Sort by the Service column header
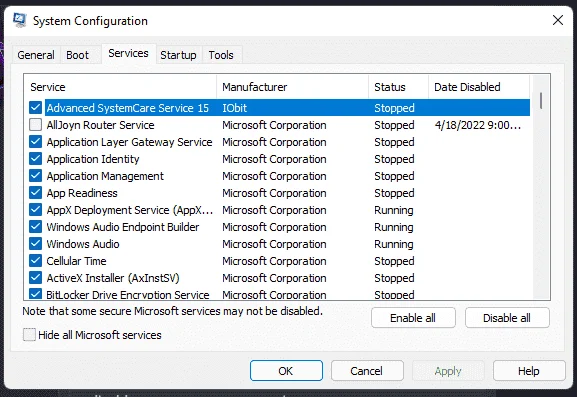 click(x=120, y=87)
